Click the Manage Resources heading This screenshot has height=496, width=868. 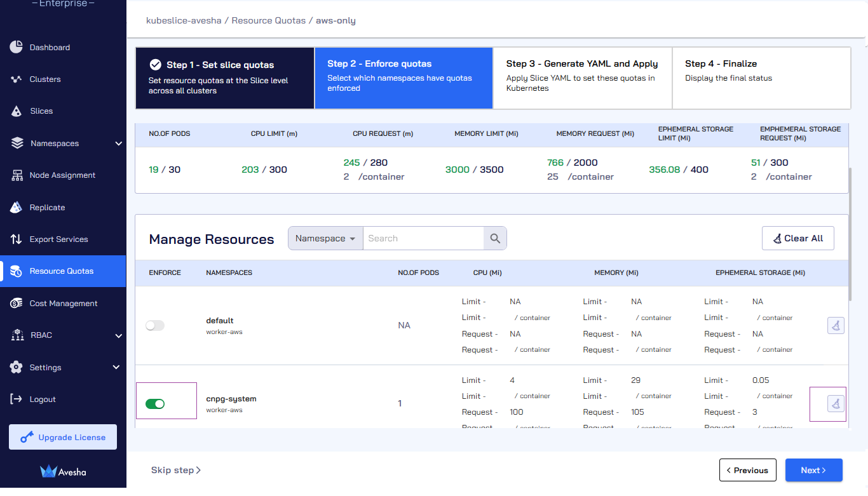tap(212, 239)
